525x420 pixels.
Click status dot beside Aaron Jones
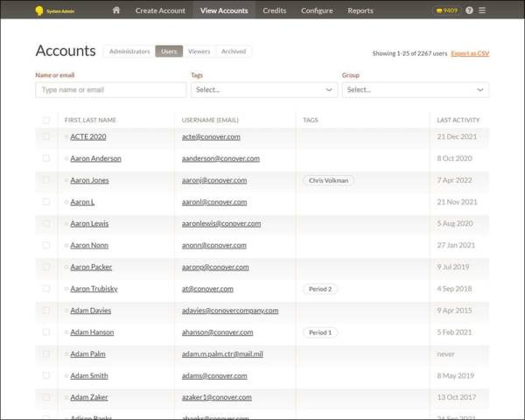point(66,180)
